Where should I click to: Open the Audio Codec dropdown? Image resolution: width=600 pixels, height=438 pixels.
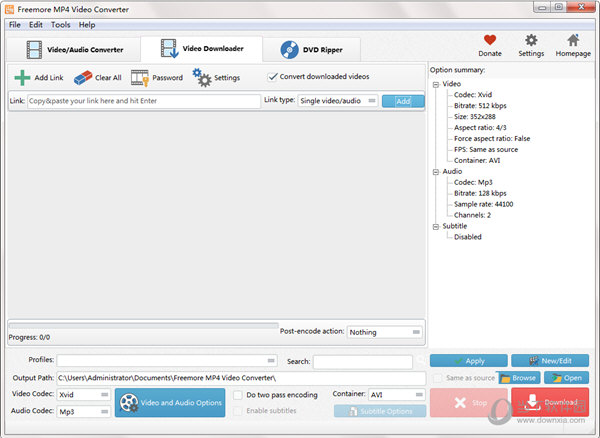(83, 412)
